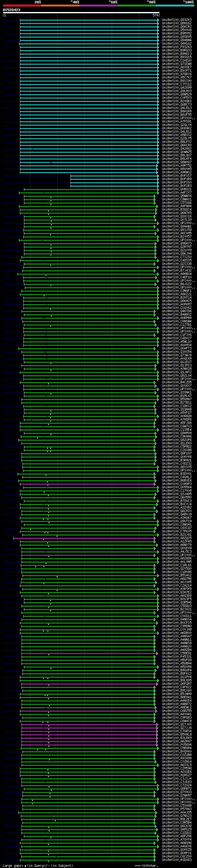197x868 pixels.
Task: Select the UniRef100_Q82LG4 label
Action: point(177,376)
